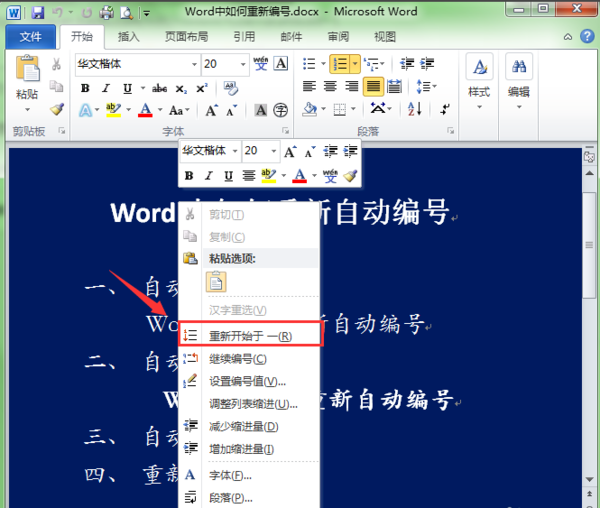Open the ribbon font name dropdown 华文楷体
Image resolution: width=600 pixels, height=508 pixels.
194,64
